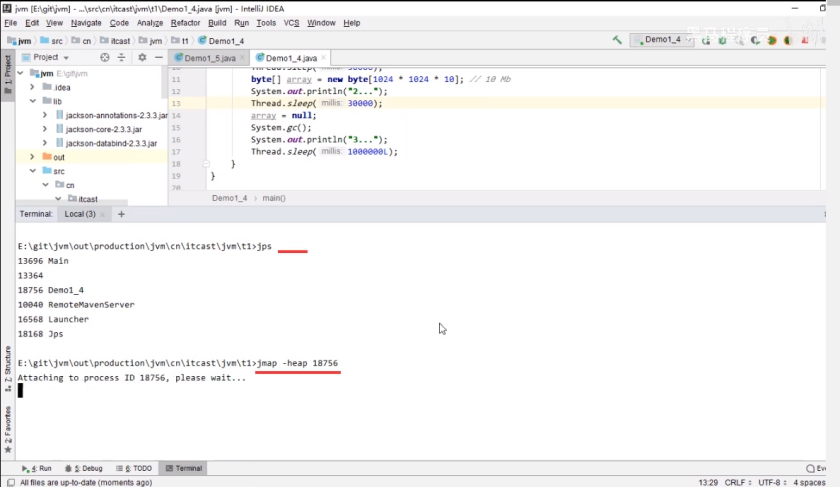
Task: Toggle the 4: Run tool window
Action: 36,468
